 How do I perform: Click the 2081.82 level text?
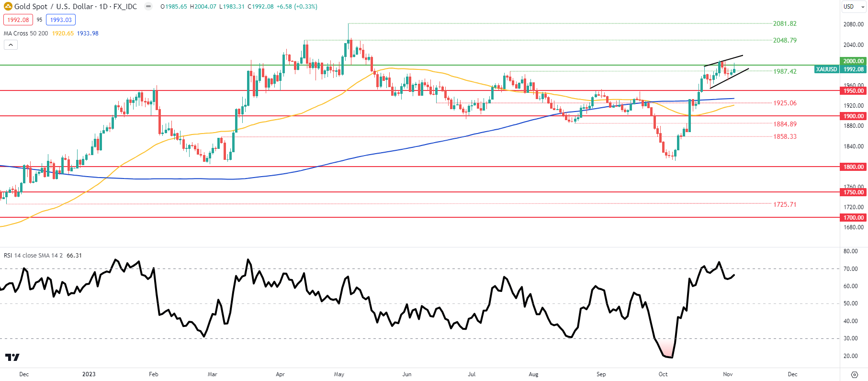pos(785,23)
